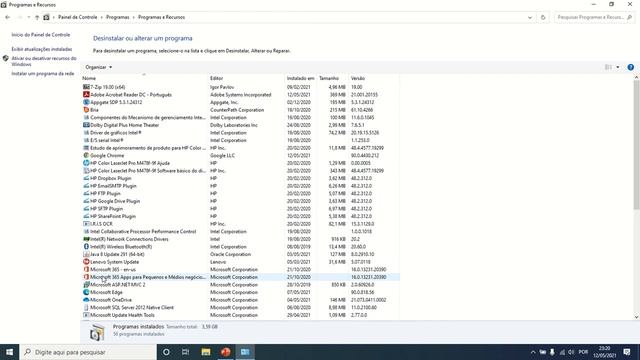Open Task View on the taskbar
This screenshot has height=360, width=640.
[185, 352]
